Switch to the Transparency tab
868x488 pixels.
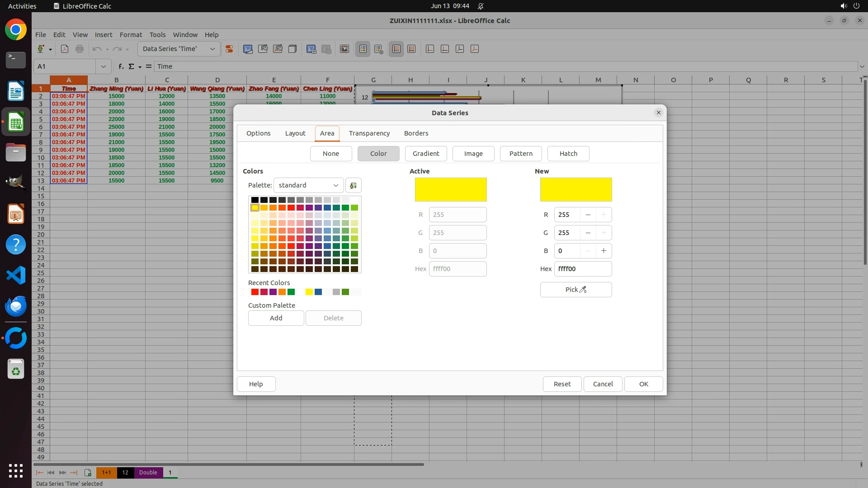[369, 133]
